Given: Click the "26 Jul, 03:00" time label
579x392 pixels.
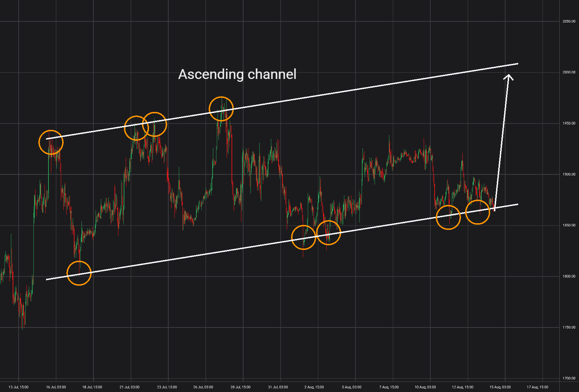Looking at the screenshot, I should [x=203, y=387].
